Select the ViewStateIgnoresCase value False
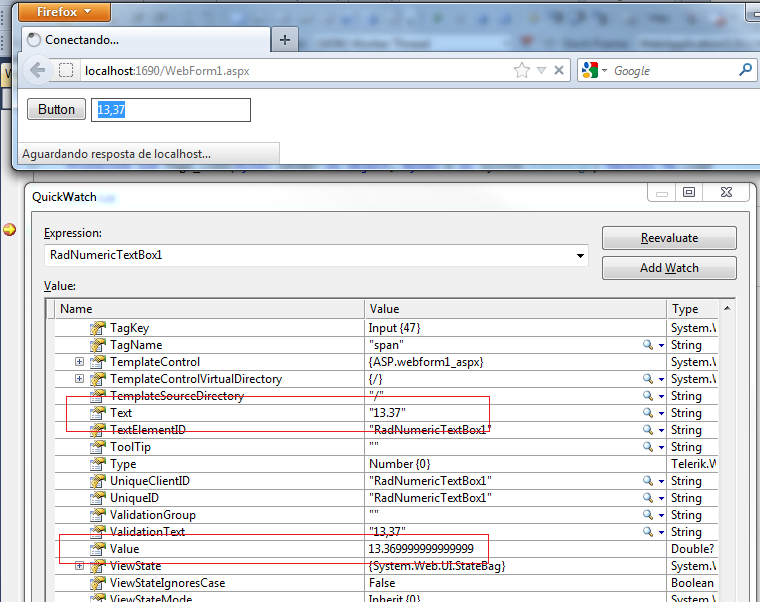762x602 pixels. (x=382, y=583)
